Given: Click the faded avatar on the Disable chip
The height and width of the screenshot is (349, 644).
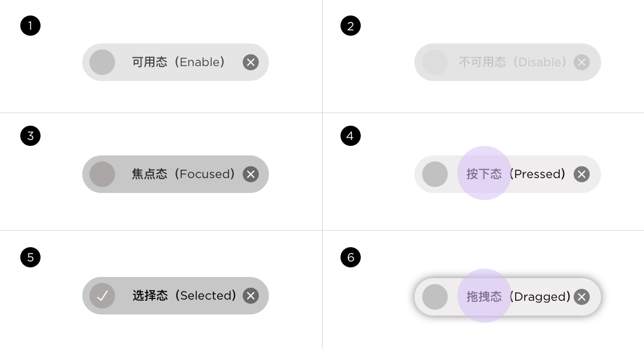Looking at the screenshot, I should [x=435, y=63].
